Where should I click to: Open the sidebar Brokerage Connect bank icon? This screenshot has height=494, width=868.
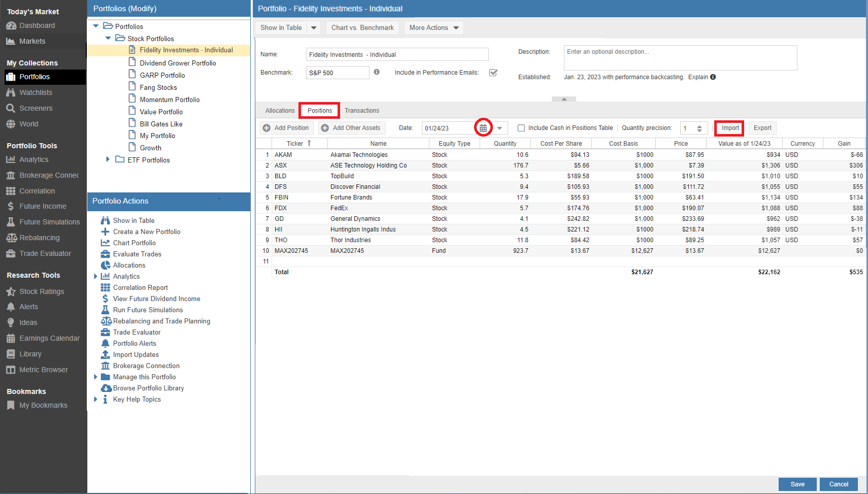coord(11,176)
